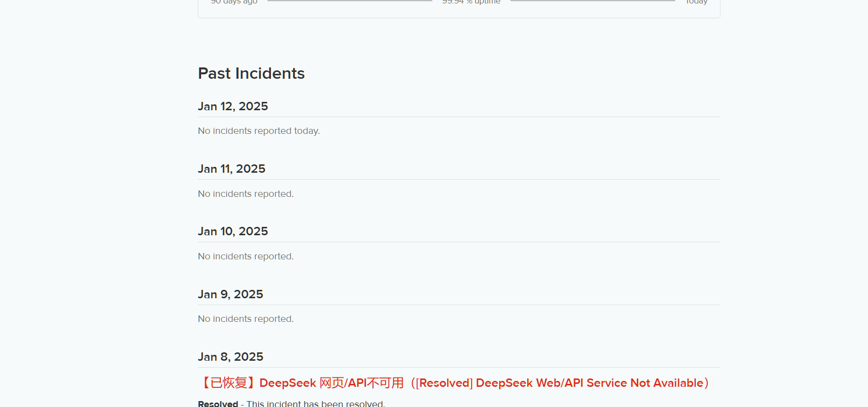Select the 'Past Incidents' heading
The height and width of the screenshot is (407, 868).
click(x=251, y=73)
